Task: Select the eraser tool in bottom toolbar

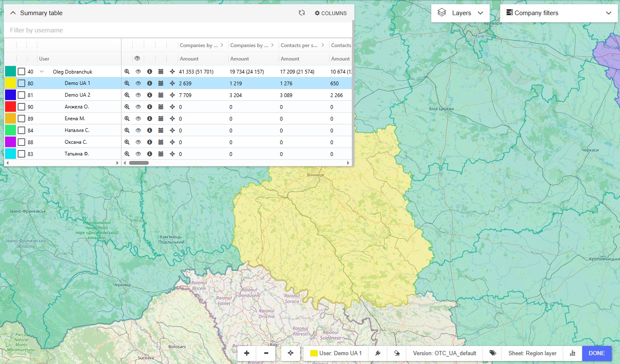Action: 397,353
